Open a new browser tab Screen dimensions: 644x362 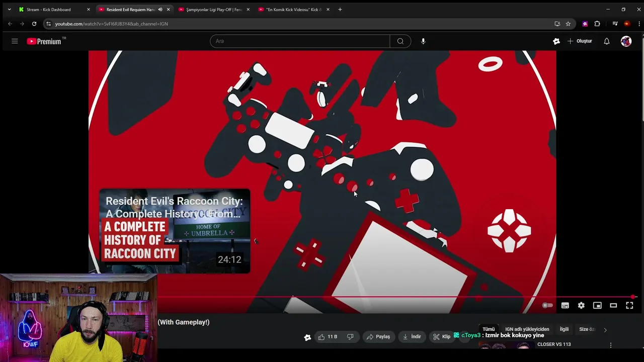coord(340,10)
